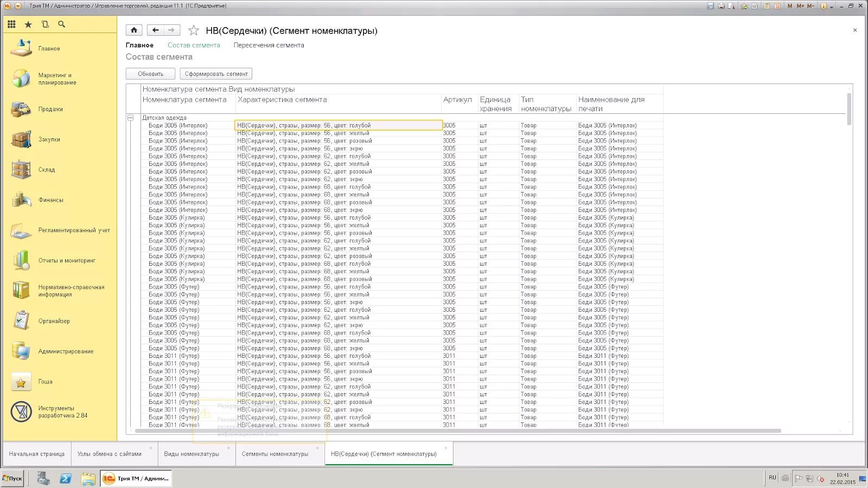Open Server Manager from the taskbar
Viewport: 868px width, 488px height.
coord(43,479)
